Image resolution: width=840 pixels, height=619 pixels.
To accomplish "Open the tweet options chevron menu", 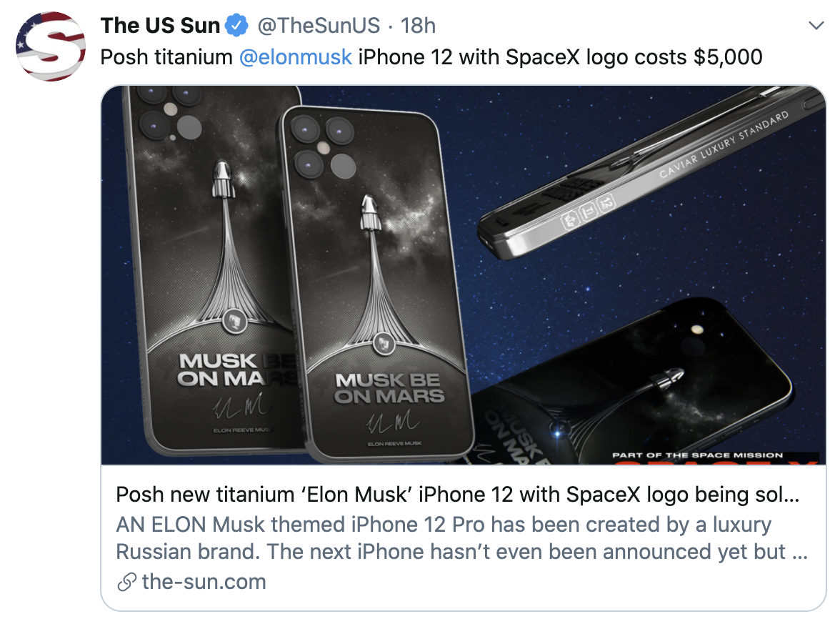I will [815, 26].
